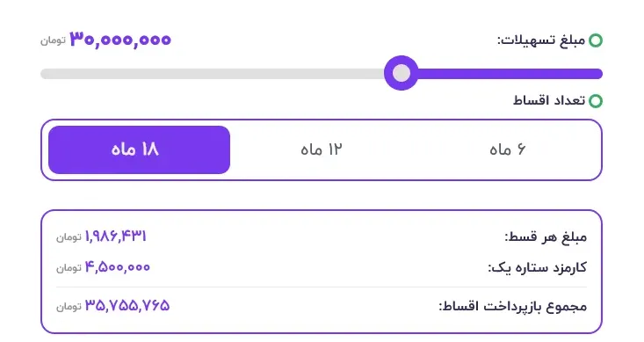
Task: Click the مجموع بازپرداخت اقساط label
Action: point(513,306)
